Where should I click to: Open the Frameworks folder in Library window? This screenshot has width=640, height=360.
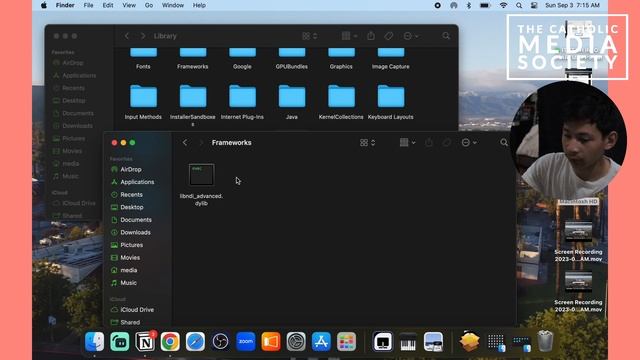click(193, 58)
